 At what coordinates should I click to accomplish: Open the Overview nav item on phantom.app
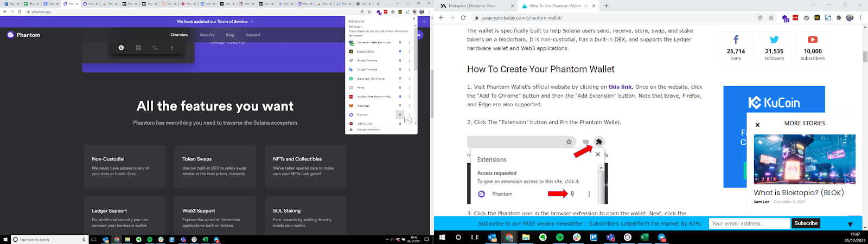pyautogui.click(x=180, y=35)
